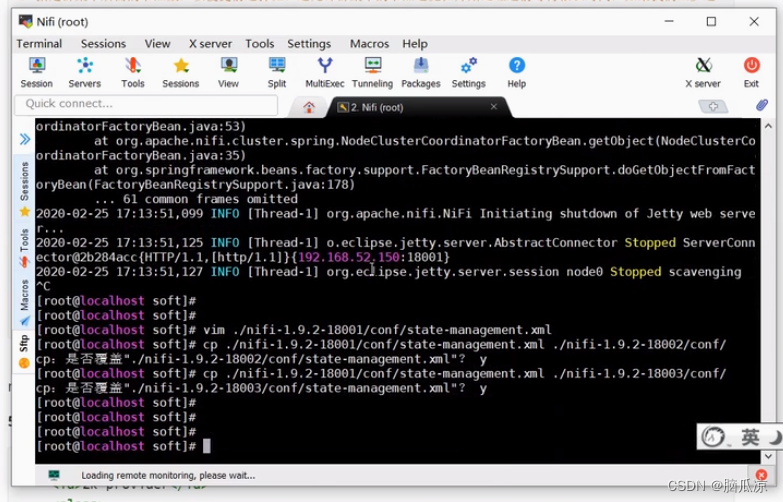Click the red Exit power icon
Image resolution: width=783 pixels, height=502 pixels.
click(751, 72)
